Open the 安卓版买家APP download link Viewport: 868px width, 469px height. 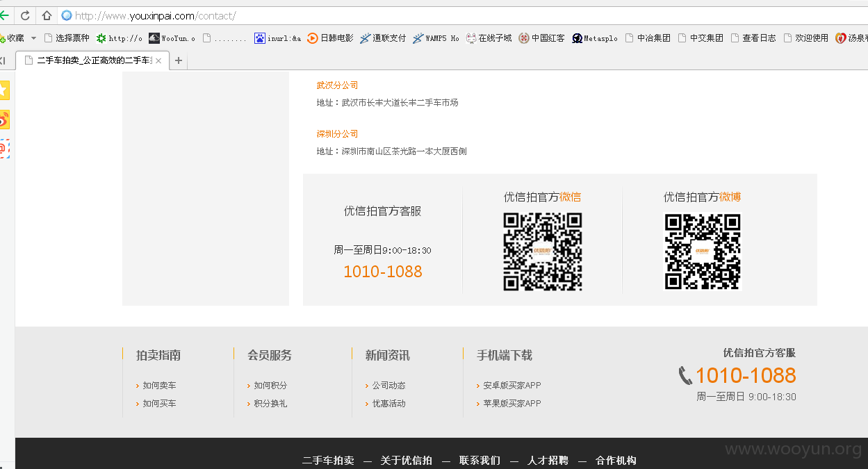[x=512, y=386]
